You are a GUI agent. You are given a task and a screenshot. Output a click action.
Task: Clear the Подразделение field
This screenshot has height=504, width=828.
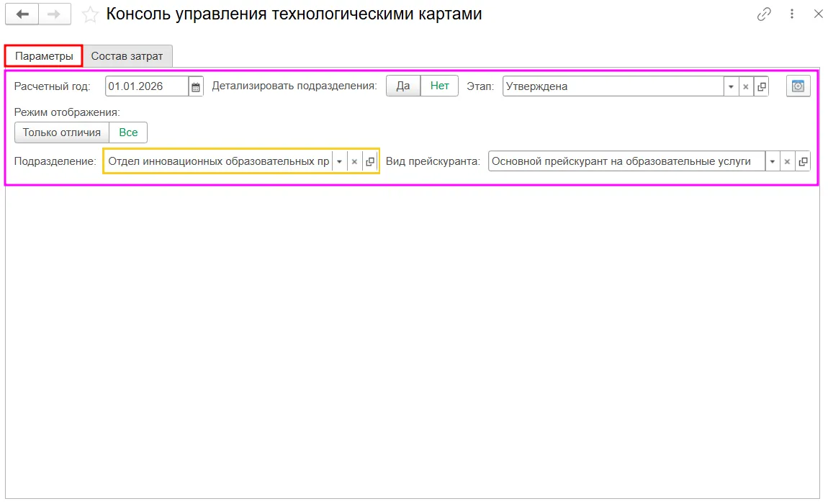(x=354, y=162)
